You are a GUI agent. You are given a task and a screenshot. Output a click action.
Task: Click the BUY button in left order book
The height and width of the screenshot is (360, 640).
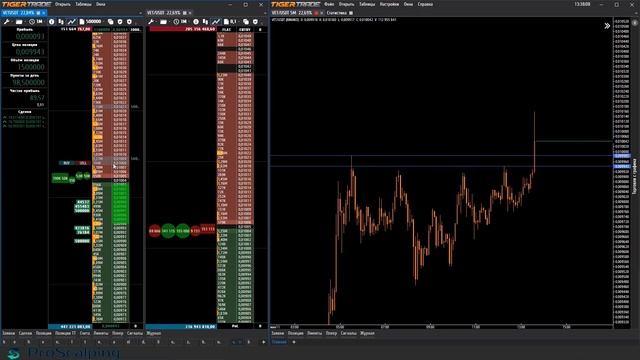click(67, 163)
